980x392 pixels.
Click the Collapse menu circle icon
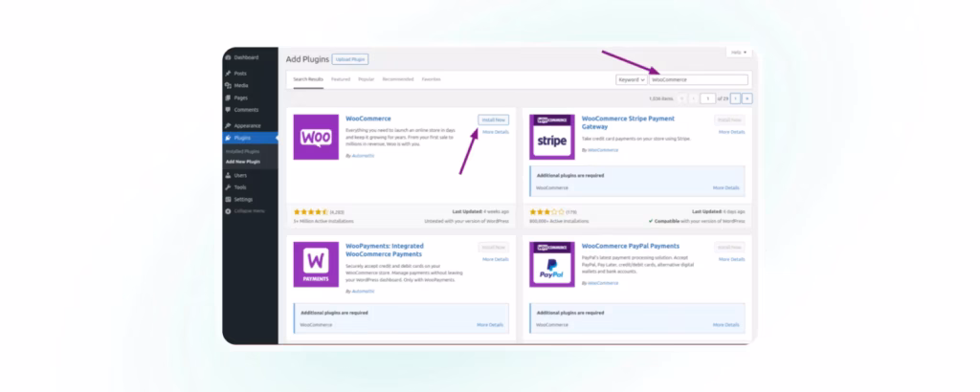[x=228, y=211]
